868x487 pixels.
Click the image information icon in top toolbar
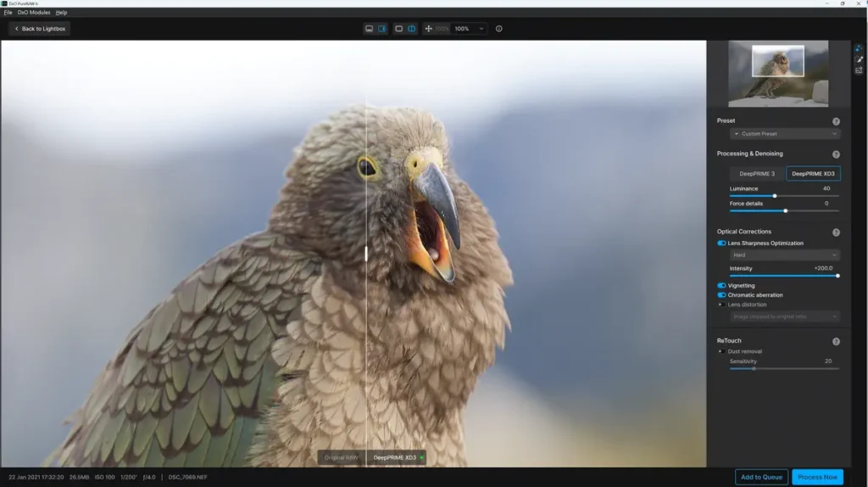coord(498,29)
